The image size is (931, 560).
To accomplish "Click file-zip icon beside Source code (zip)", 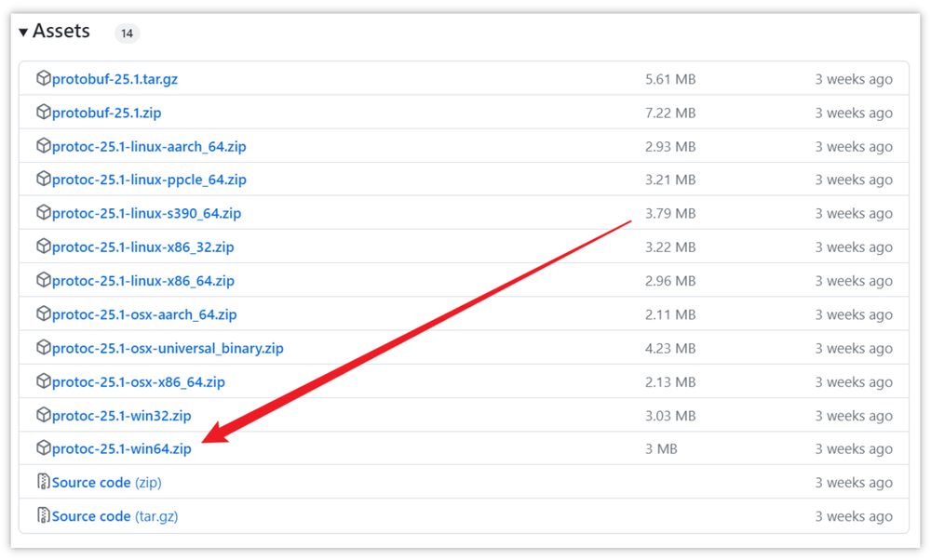I will [43, 482].
